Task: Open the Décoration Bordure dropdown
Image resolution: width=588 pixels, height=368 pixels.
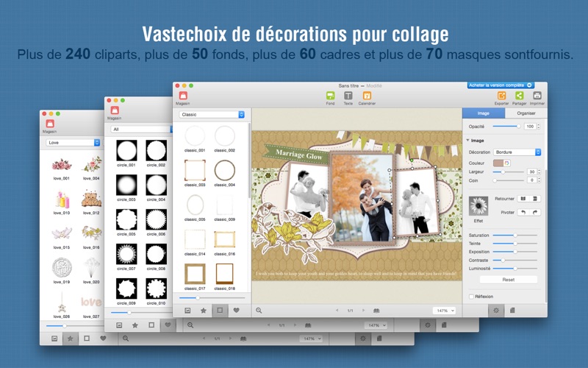Action: [517, 152]
